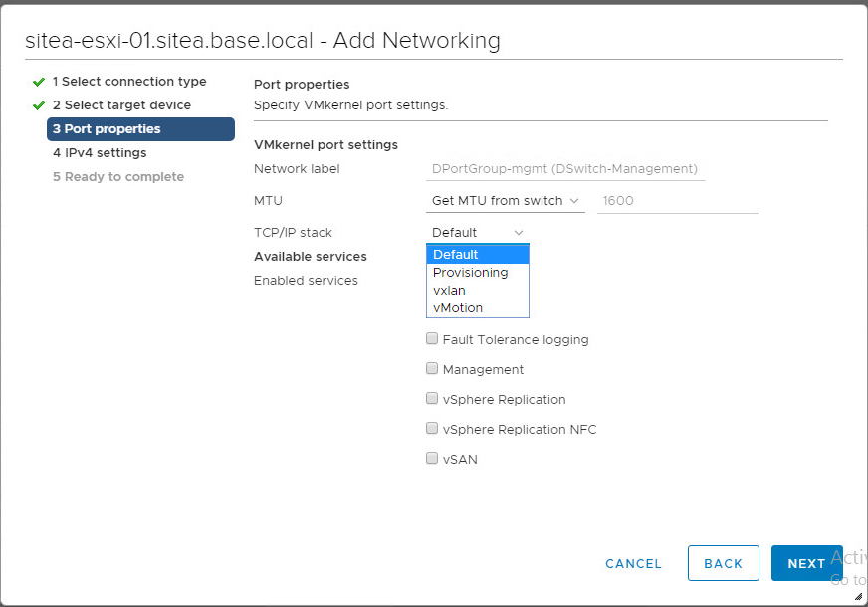Click green checkmark beside Select connection type
Screen dimensions: 868x607
(39, 82)
